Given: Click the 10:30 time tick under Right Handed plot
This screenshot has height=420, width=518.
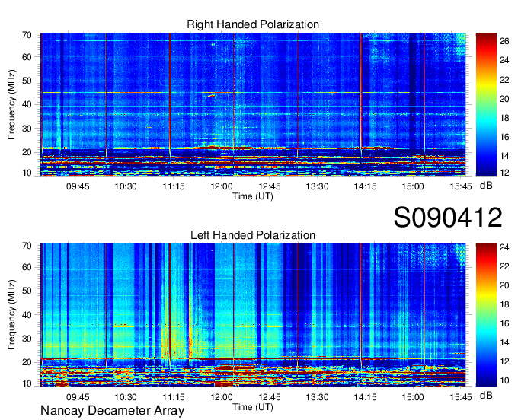Looking at the screenshot, I should pos(126,186).
